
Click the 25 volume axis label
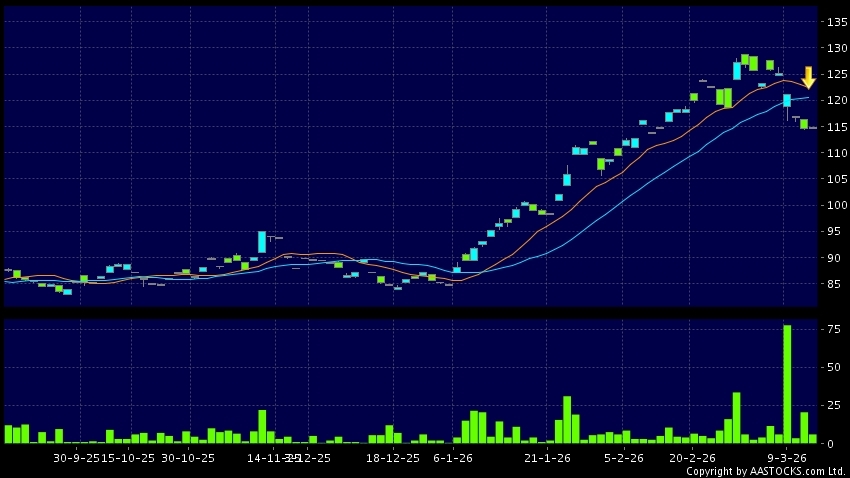pyautogui.click(x=833, y=405)
